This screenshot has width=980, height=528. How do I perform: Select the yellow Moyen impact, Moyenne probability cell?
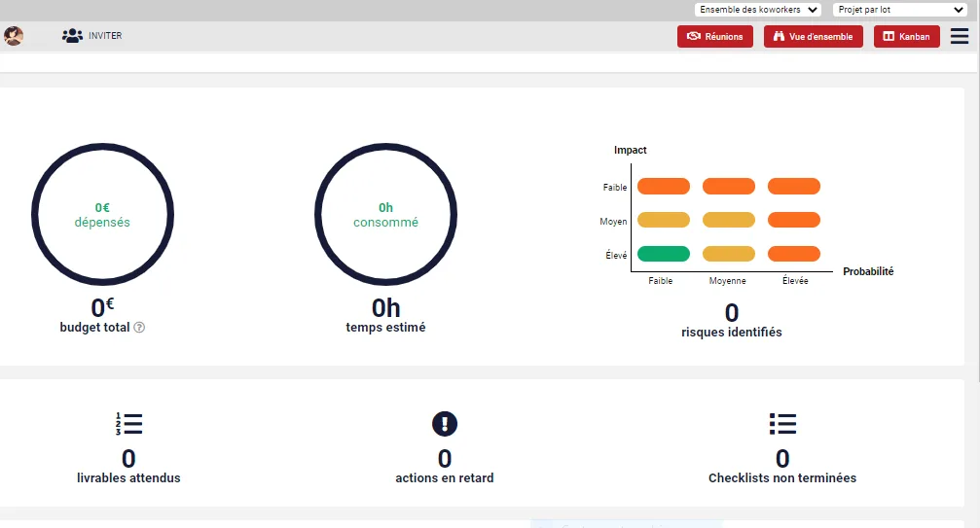coord(729,220)
